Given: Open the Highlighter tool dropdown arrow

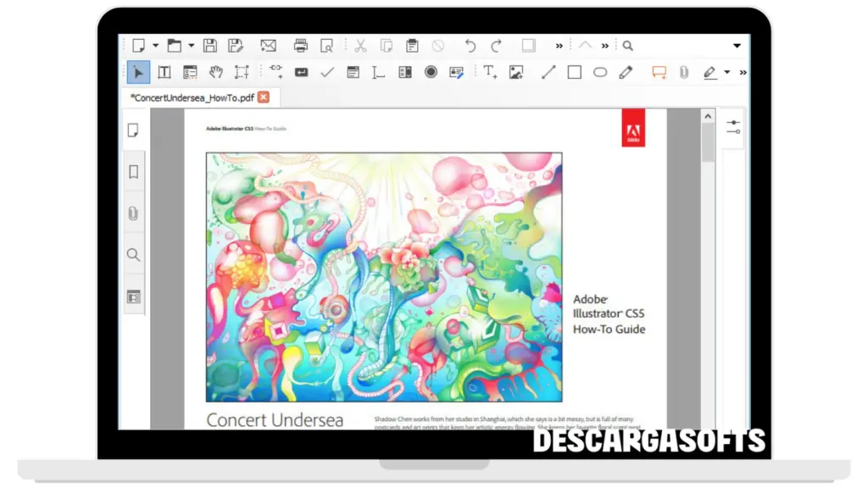Looking at the screenshot, I should pos(726,72).
